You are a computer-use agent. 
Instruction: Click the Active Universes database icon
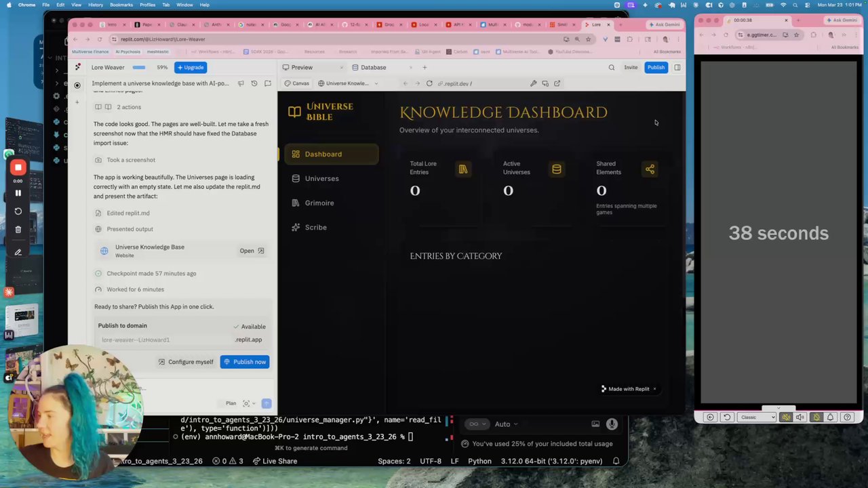[557, 169]
